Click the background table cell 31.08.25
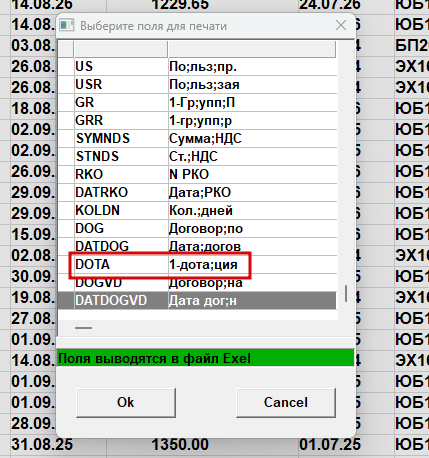The image size is (429, 458). [x=42, y=445]
